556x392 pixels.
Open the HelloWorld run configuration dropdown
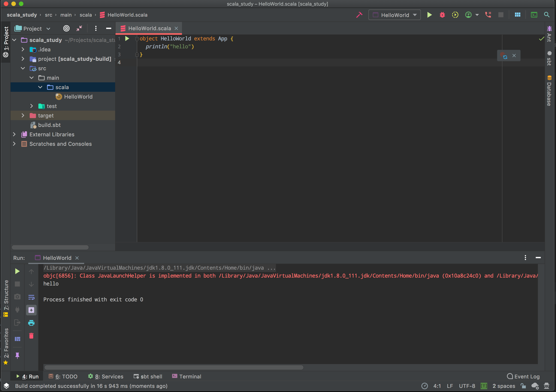tap(394, 15)
